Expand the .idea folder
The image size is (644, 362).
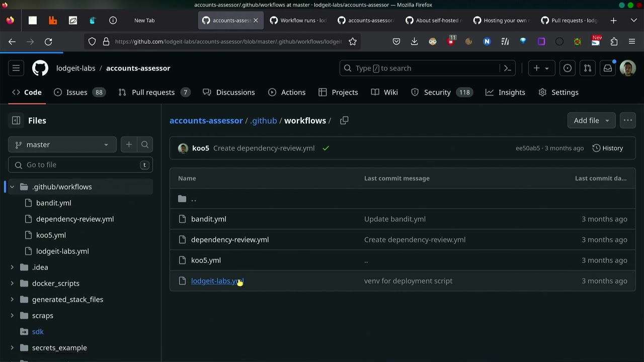coord(12,267)
